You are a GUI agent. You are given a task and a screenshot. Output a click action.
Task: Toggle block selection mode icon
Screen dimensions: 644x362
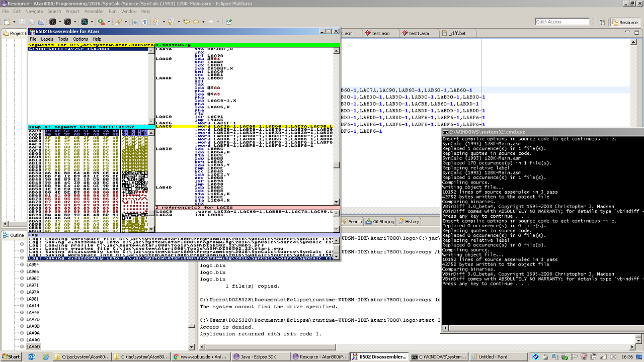[135, 22]
